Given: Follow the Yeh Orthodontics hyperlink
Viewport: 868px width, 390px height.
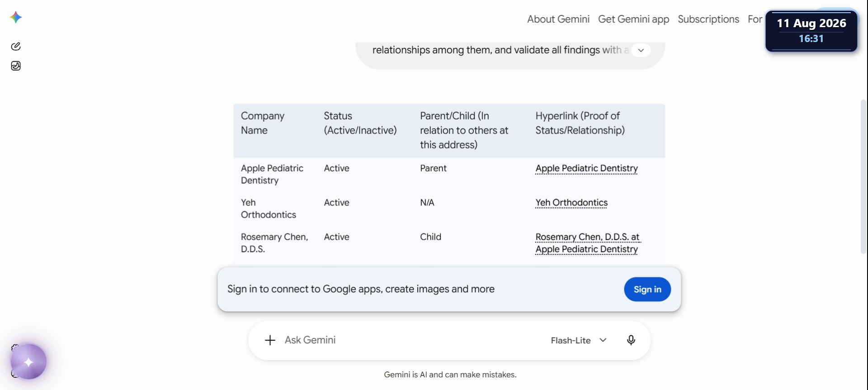Looking at the screenshot, I should click(571, 203).
